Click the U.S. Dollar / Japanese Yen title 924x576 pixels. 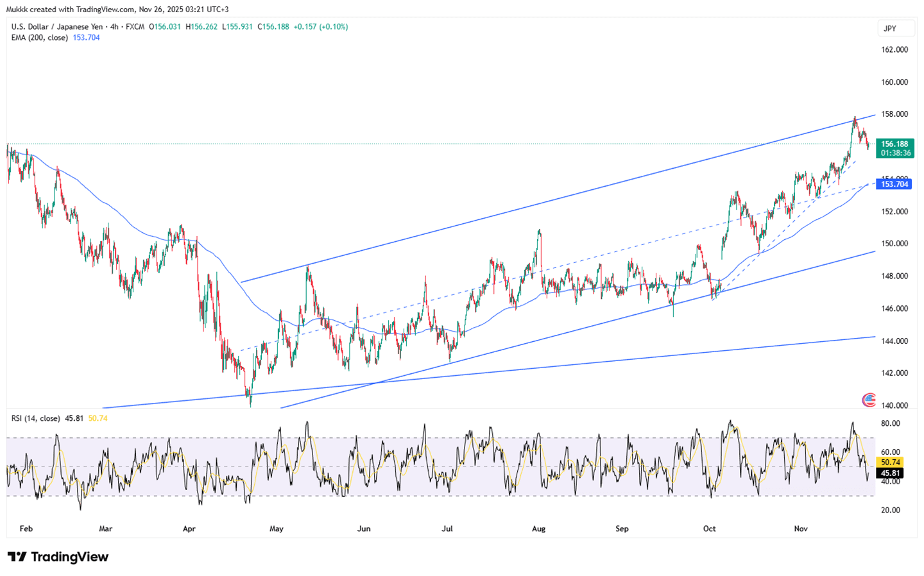pos(56,27)
